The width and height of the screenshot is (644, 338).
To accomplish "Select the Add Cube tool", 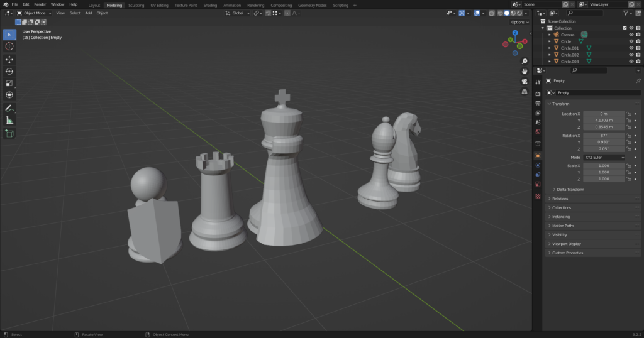I will click(x=9, y=133).
